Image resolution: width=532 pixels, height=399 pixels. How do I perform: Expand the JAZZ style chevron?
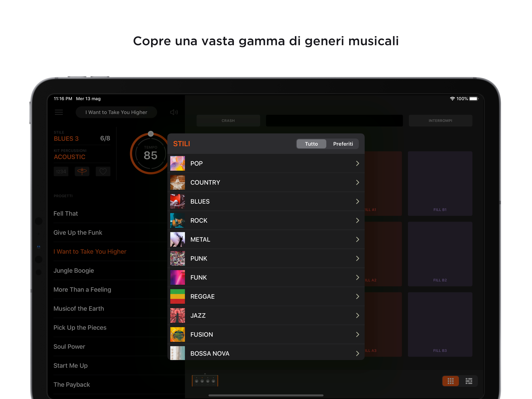pos(357,315)
